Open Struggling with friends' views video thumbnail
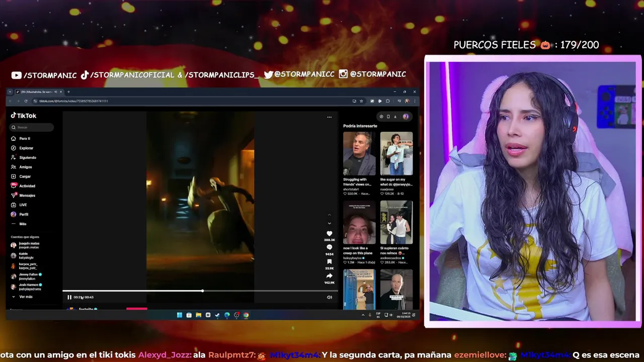644x362 pixels. [x=359, y=154]
